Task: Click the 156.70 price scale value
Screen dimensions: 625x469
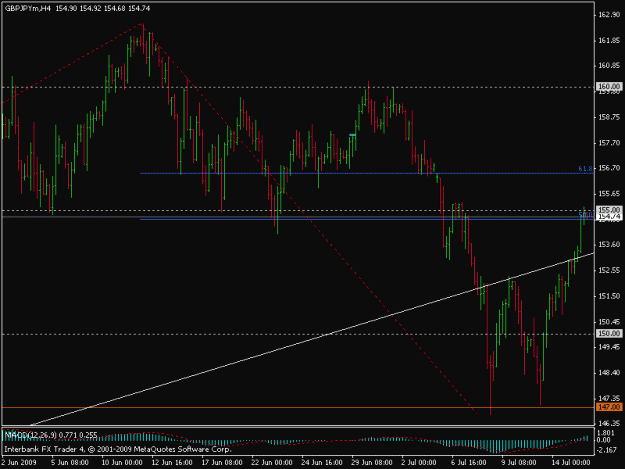Action: (609, 168)
